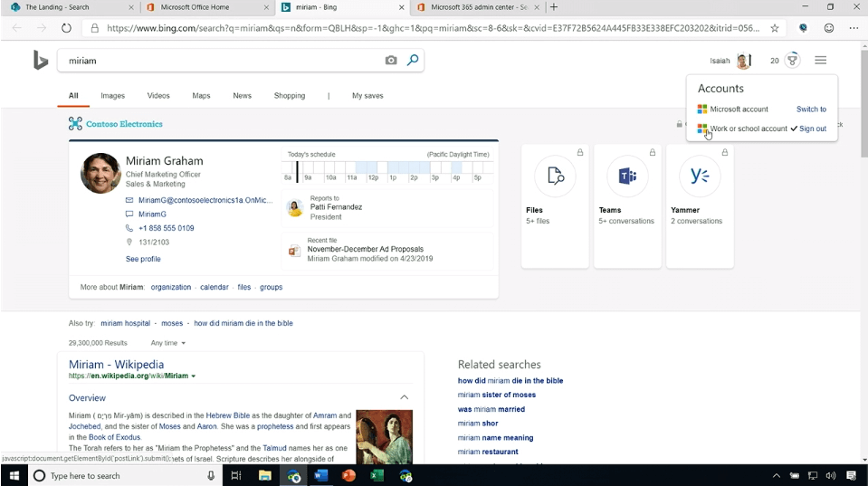The image size is (868, 486).
Task: Open November-December Ad Proposals file
Action: [x=366, y=249]
